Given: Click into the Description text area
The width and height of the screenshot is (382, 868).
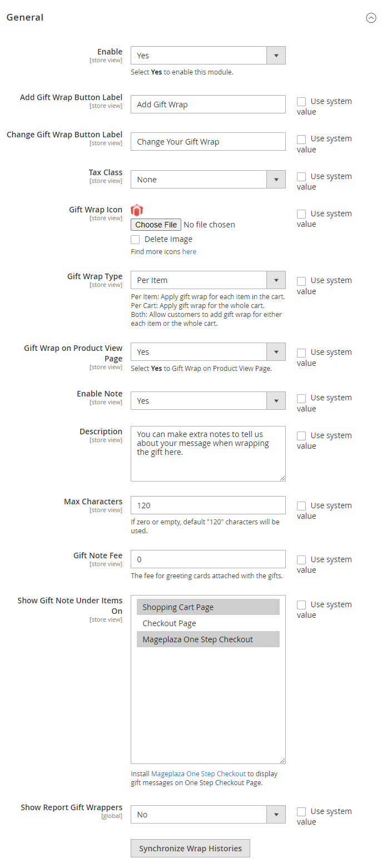Looking at the screenshot, I should pos(208,454).
